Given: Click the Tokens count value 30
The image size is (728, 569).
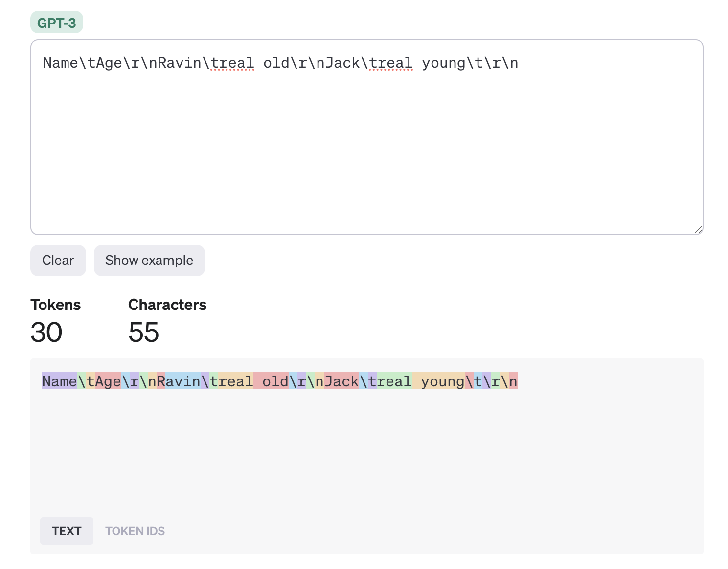Looking at the screenshot, I should (x=46, y=332).
